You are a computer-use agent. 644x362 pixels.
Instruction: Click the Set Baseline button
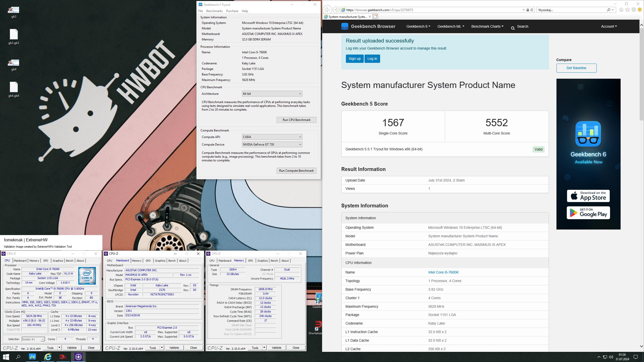click(576, 68)
